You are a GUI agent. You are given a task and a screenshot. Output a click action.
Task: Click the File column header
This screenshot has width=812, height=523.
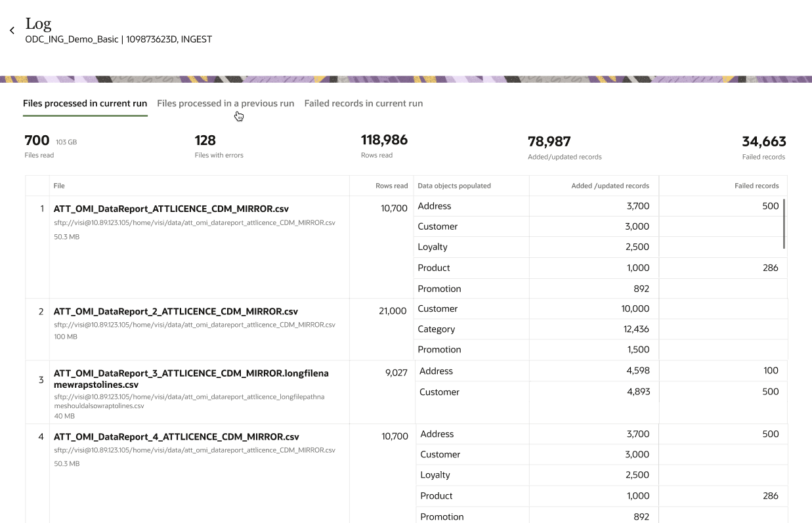coord(59,186)
